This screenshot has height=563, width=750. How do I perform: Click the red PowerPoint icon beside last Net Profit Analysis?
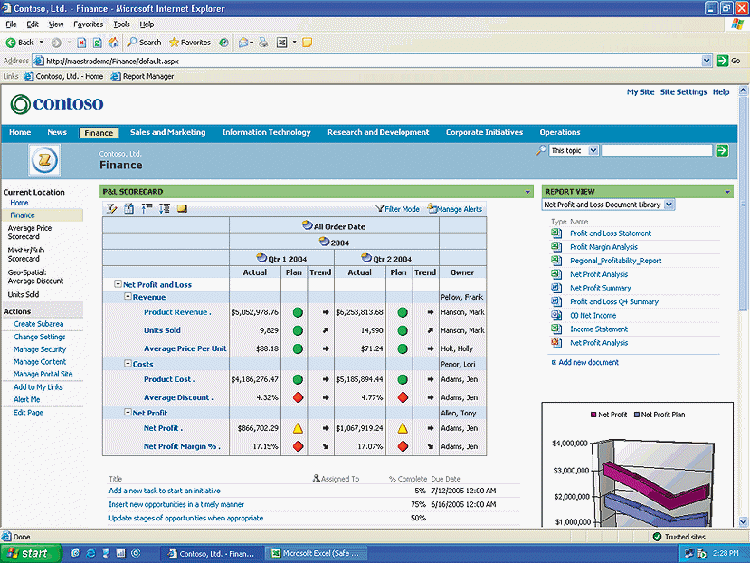click(556, 342)
